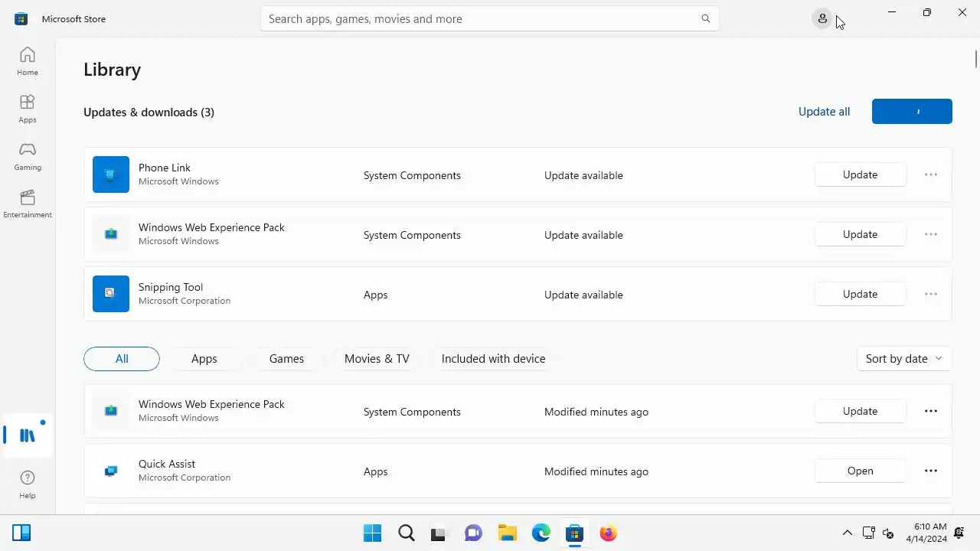Image resolution: width=980 pixels, height=551 pixels.
Task: Select Included with device filter tab
Action: pyautogui.click(x=493, y=358)
